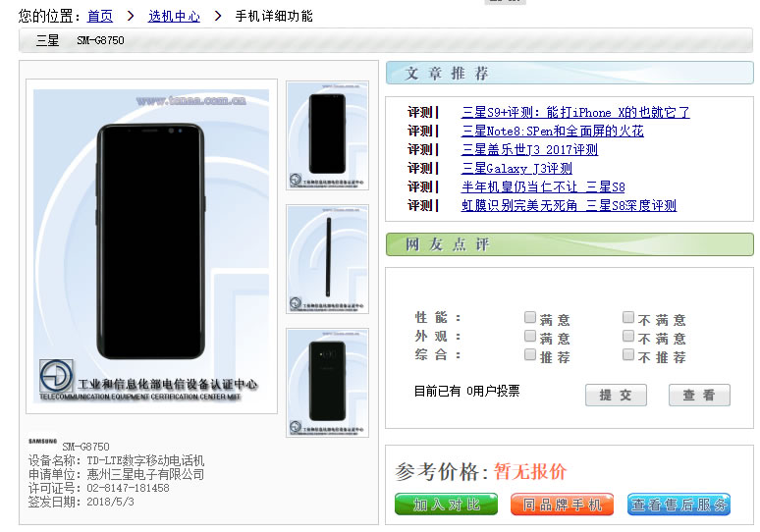The height and width of the screenshot is (532, 760).
Task: Click the blue 查看售后服务 button
Action: [679, 505]
